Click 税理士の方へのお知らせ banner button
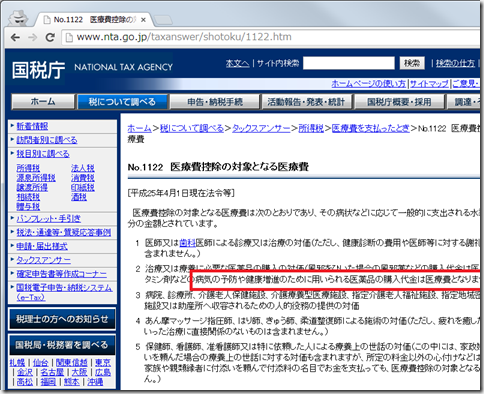Image resolution: width=484 pixels, height=394 pixels. (x=62, y=319)
